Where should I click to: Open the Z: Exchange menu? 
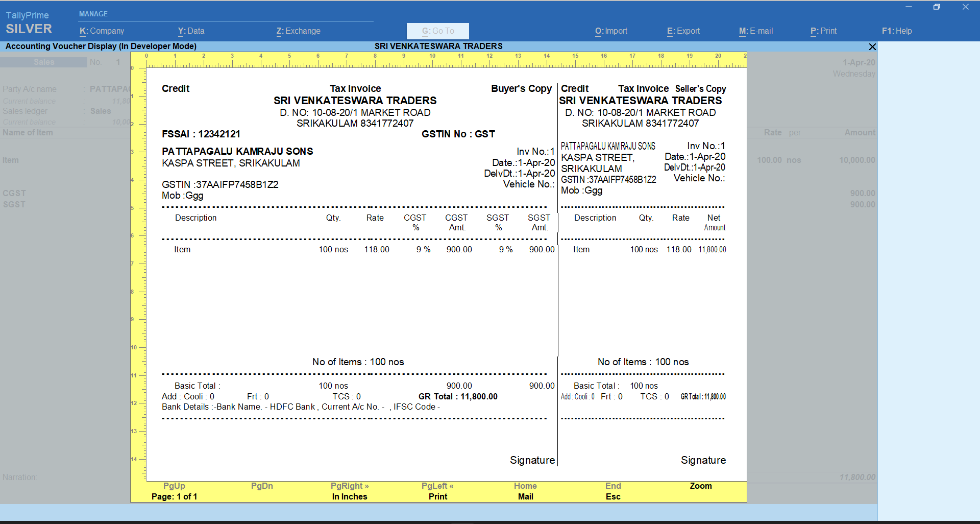click(298, 31)
